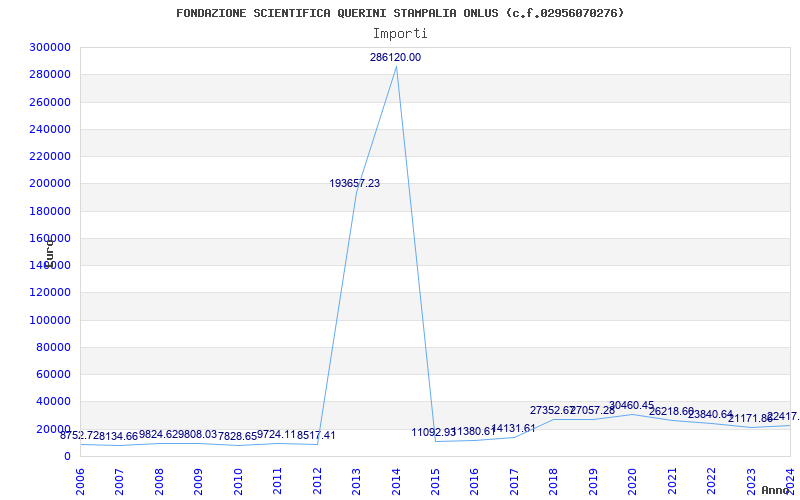Select the x-axis year 2019
The width and height of the screenshot is (800, 500).
click(x=593, y=481)
